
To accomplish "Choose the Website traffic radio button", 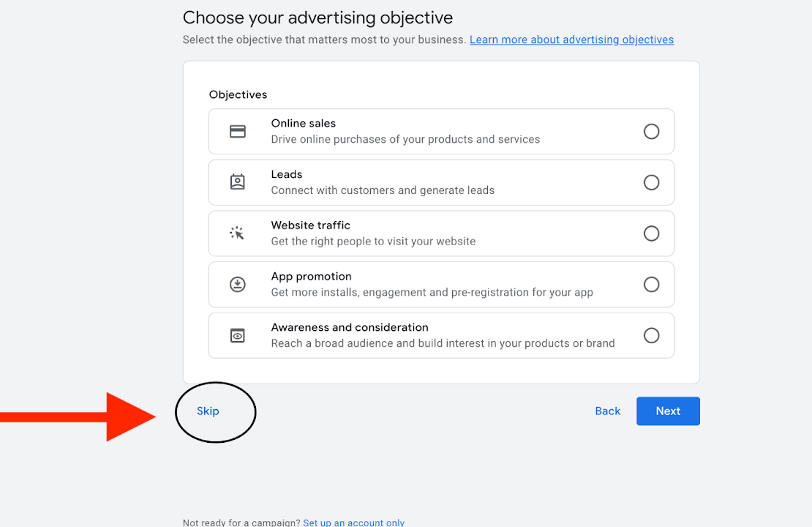I will (x=651, y=233).
